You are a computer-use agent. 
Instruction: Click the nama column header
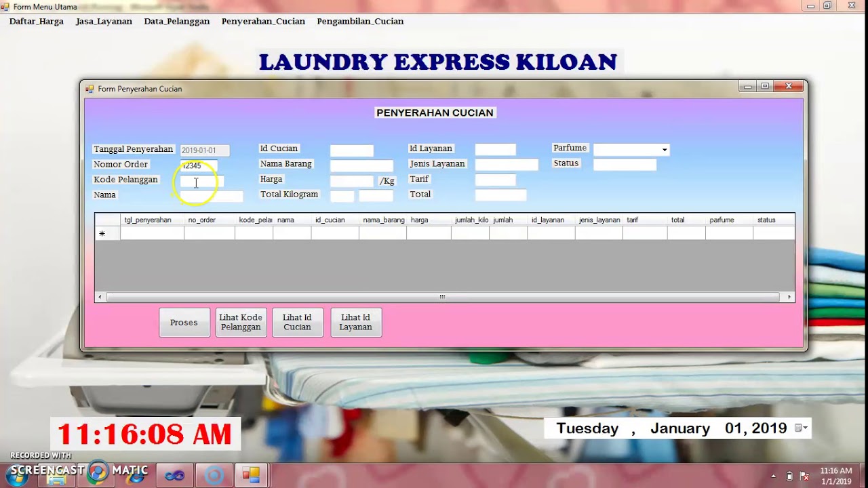click(292, 220)
